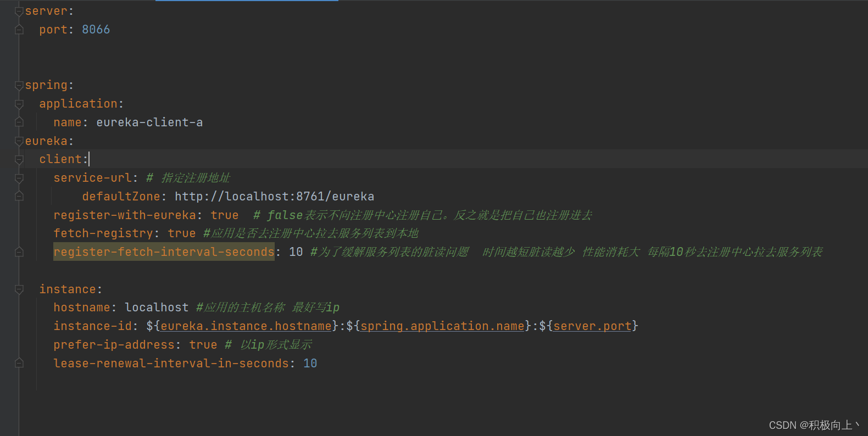
Task: Collapse the application block fold marker
Action: 19,104
